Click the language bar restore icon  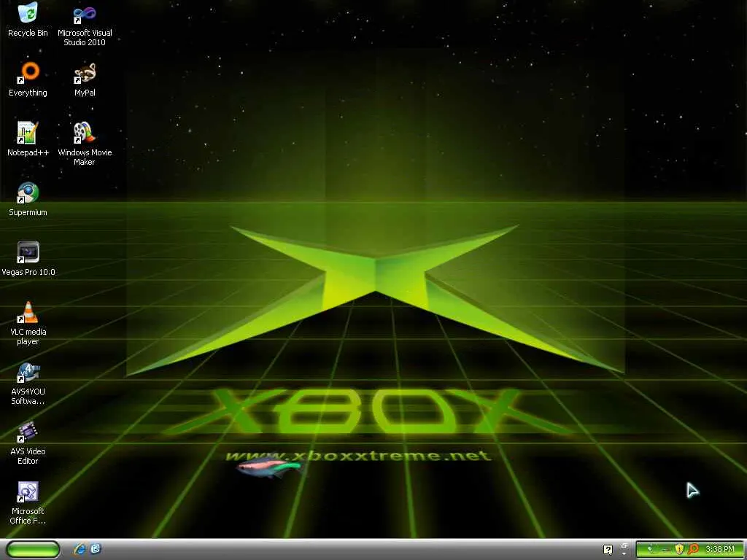click(x=624, y=545)
